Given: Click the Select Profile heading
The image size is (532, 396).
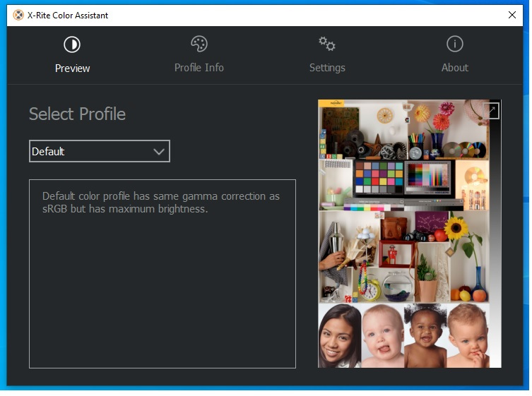Looking at the screenshot, I should (x=77, y=114).
